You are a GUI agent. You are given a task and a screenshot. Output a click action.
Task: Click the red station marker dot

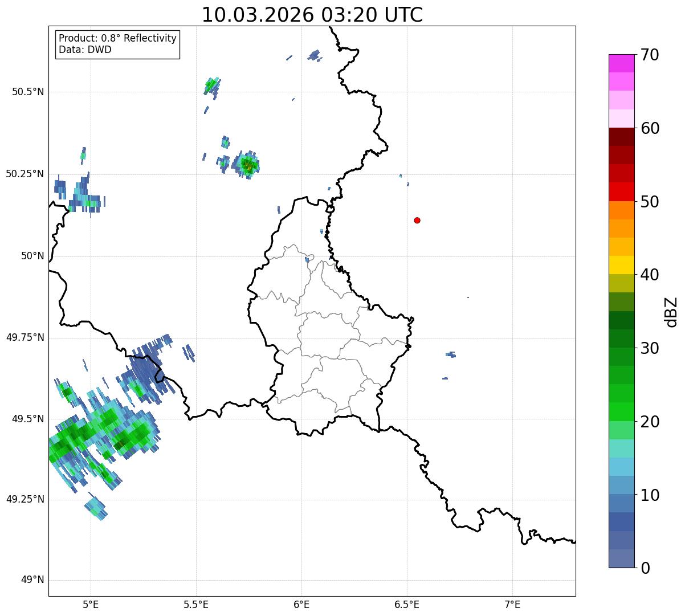pyautogui.click(x=417, y=220)
